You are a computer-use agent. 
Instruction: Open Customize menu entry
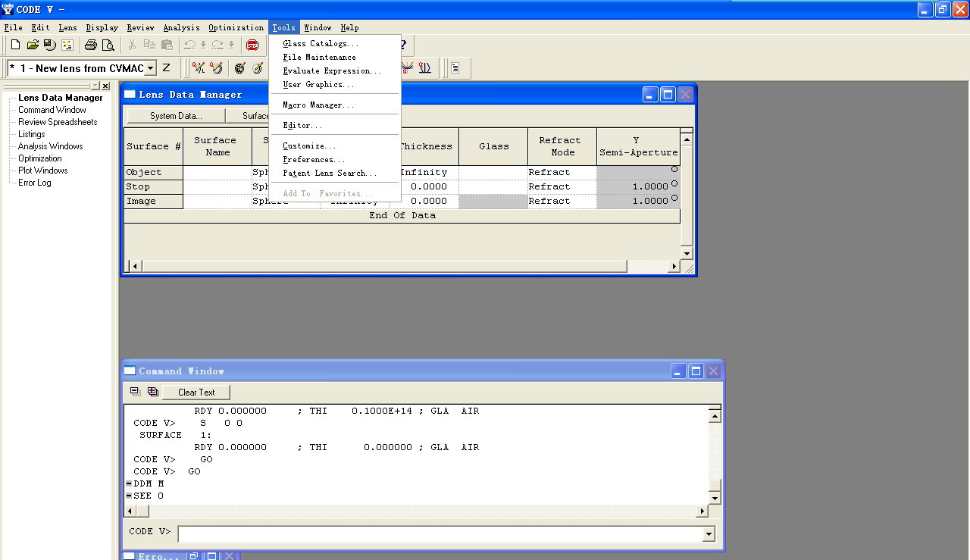(x=309, y=146)
